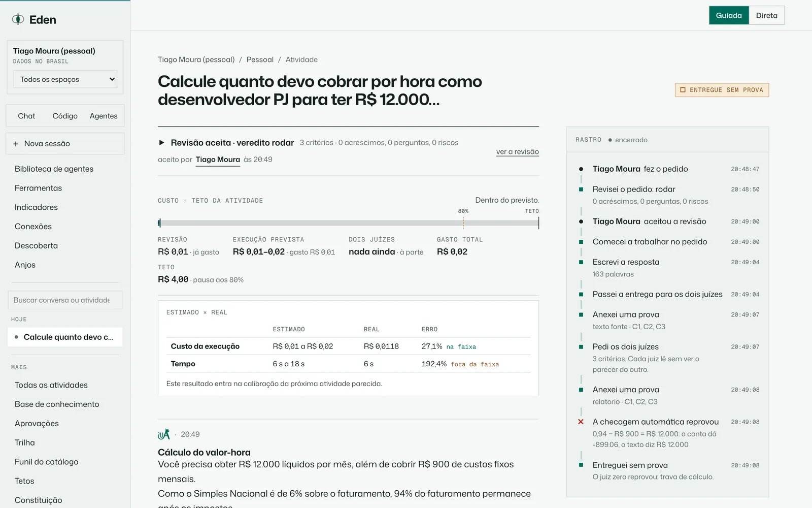812x508 pixels.
Task: Open Anjos in sidebar
Action: point(25,265)
